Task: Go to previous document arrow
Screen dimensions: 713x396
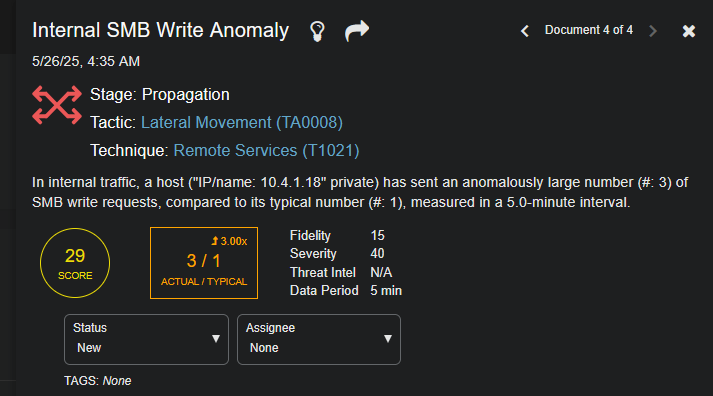Action: [x=525, y=31]
